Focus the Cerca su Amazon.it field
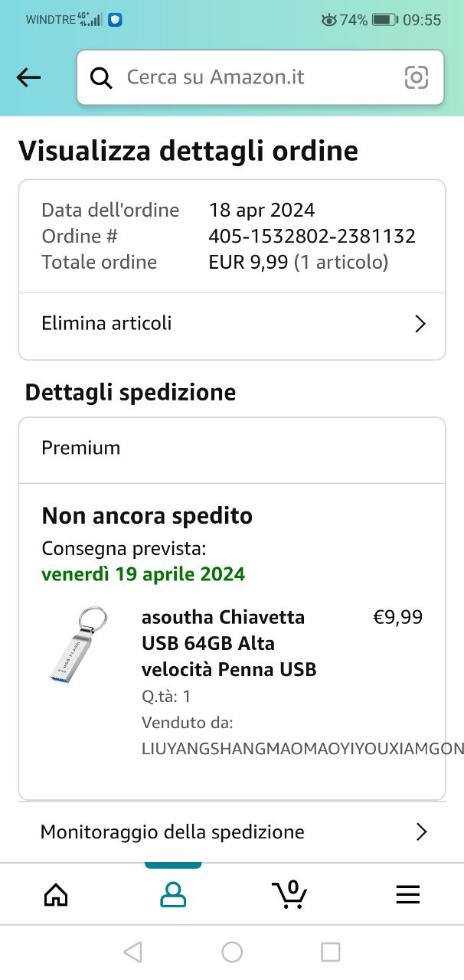This screenshot has width=464, height=980. pyautogui.click(x=253, y=77)
